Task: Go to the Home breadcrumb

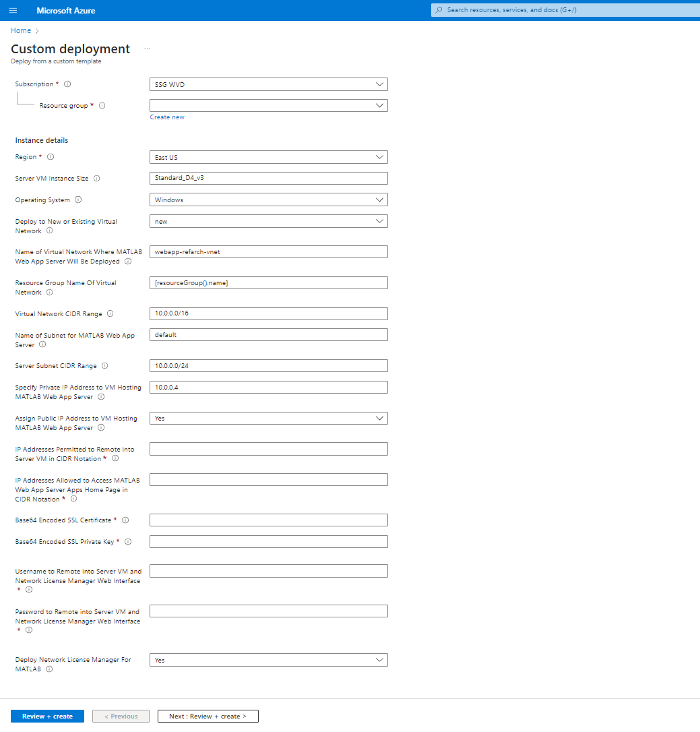Action: [x=21, y=30]
